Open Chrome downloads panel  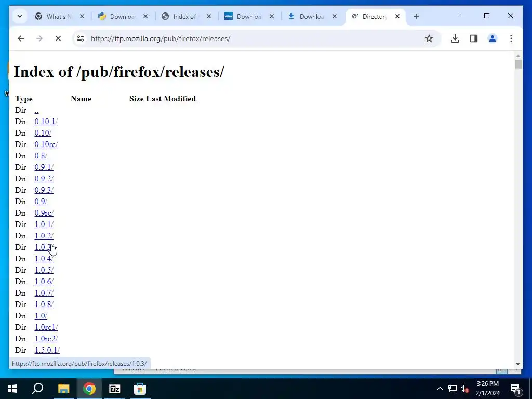455,38
